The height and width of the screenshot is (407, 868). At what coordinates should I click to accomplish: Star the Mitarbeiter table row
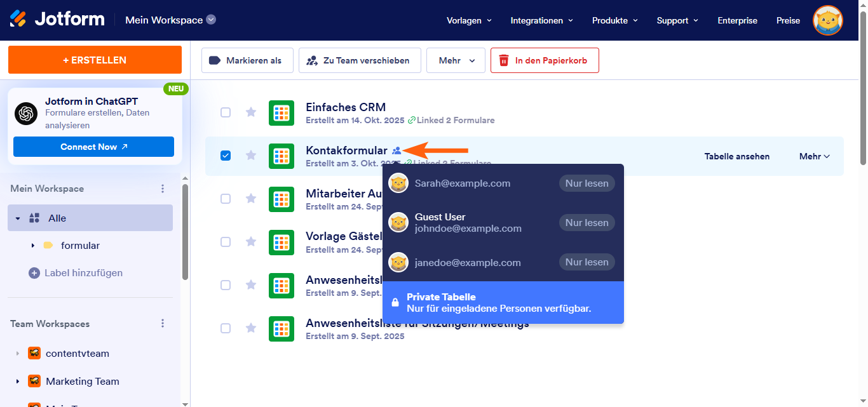(251, 199)
